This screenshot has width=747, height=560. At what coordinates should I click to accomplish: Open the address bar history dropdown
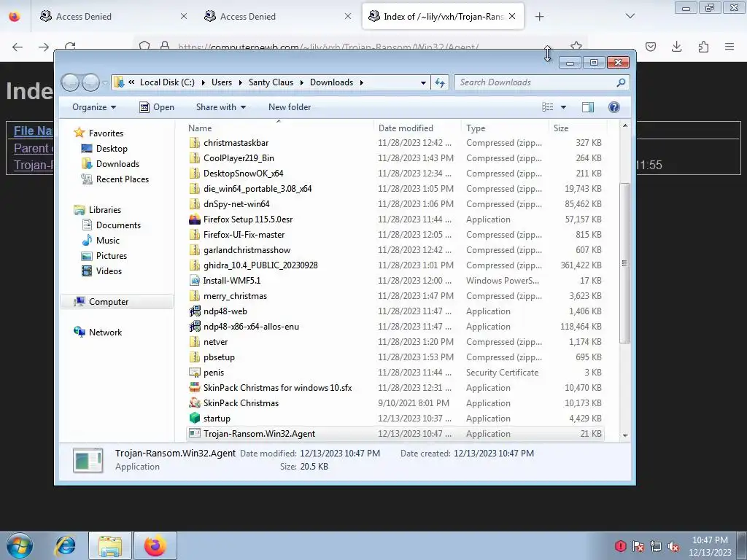423,83
